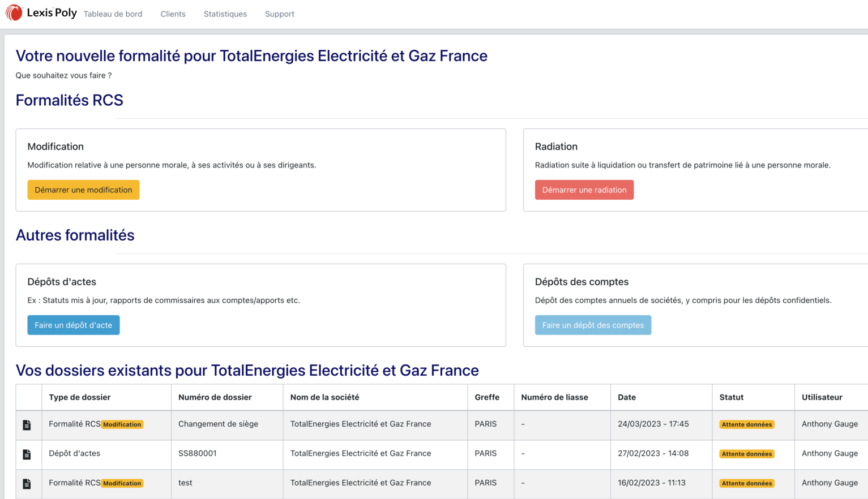Viewport: 868px width, 499px height.
Task: Open the Support page
Action: coord(279,14)
